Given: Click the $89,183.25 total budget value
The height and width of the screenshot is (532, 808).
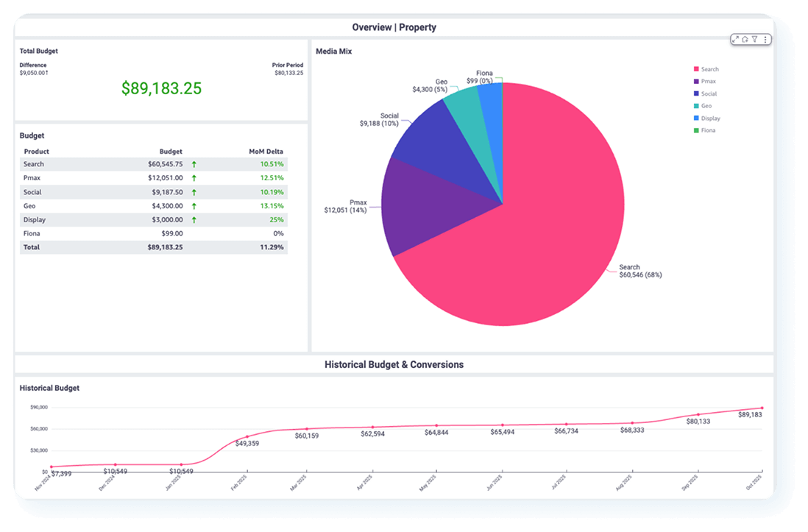Looking at the screenshot, I should point(161,88).
